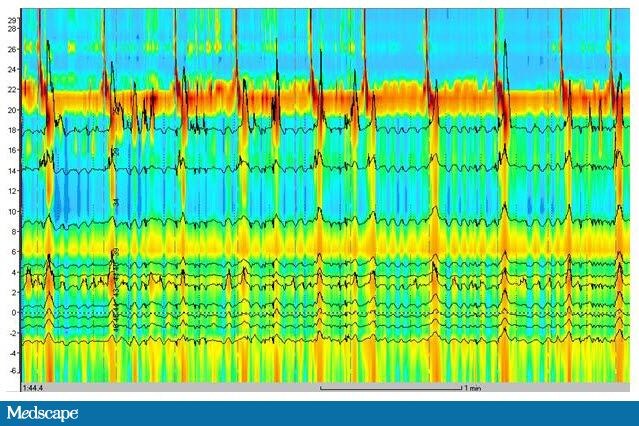Click the 24 label on the vertical axis

tap(12, 70)
